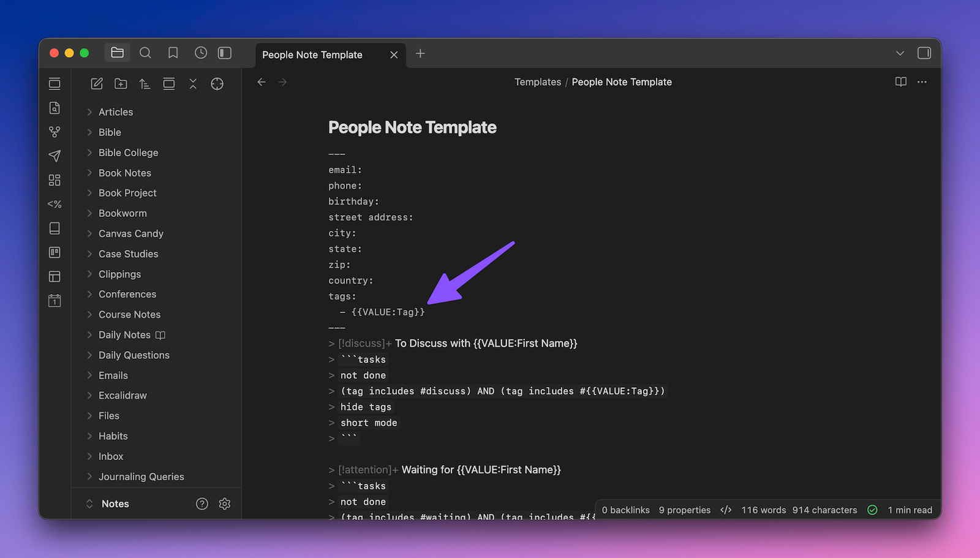Click the daily note calendar icon

pos(55,301)
